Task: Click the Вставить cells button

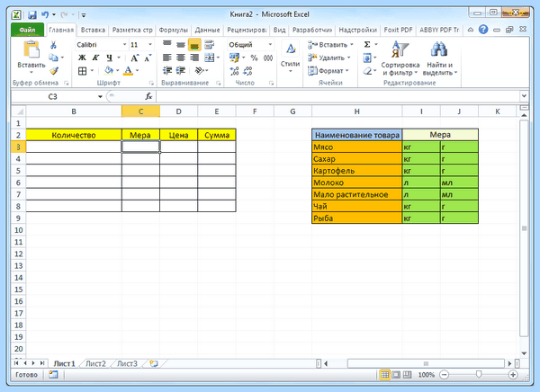Action: (330, 45)
